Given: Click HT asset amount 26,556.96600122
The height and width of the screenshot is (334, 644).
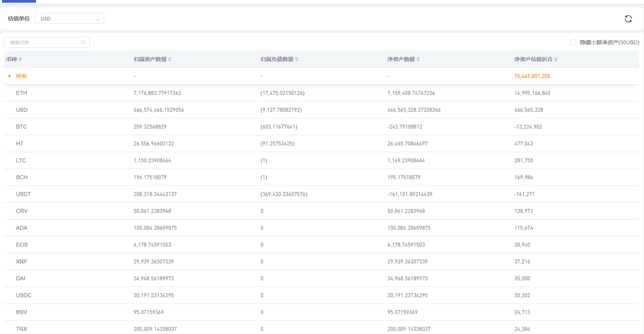Looking at the screenshot, I should [x=154, y=144].
